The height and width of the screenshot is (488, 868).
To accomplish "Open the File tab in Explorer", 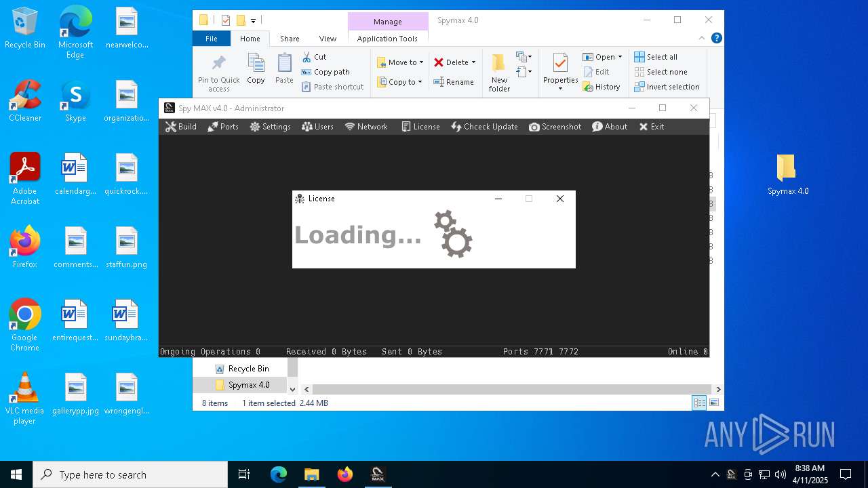I will tap(212, 39).
